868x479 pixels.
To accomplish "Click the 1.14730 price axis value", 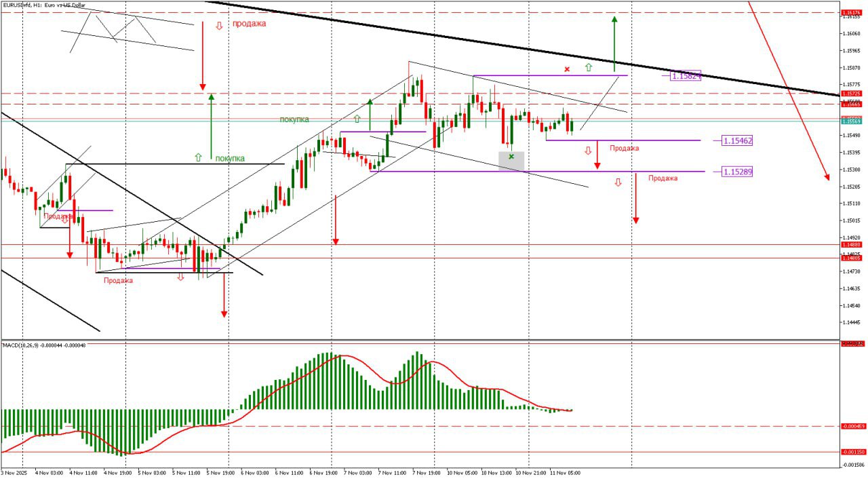I will coord(851,271).
